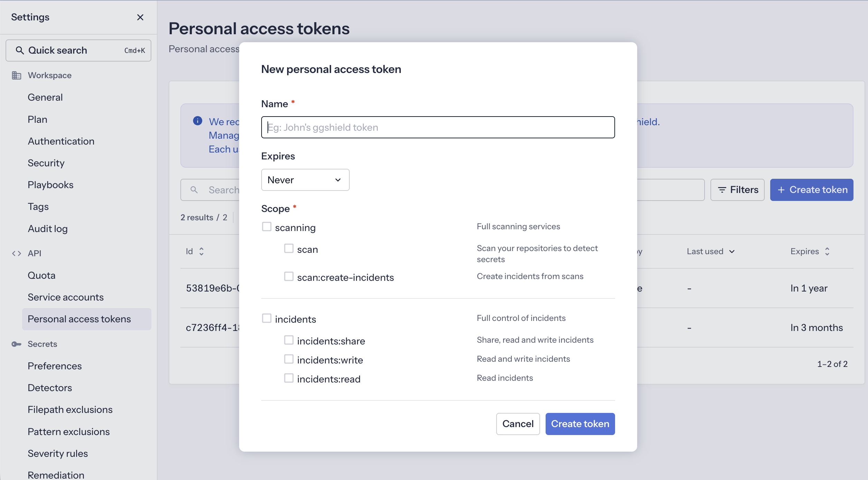Open Severity rules
This screenshot has height=480, width=868.
(x=58, y=454)
